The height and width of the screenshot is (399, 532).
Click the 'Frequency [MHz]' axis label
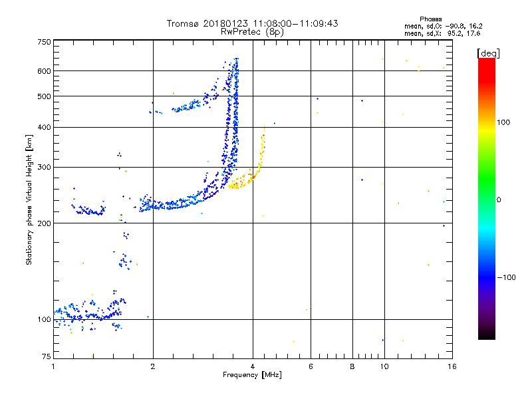pyautogui.click(x=252, y=375)
